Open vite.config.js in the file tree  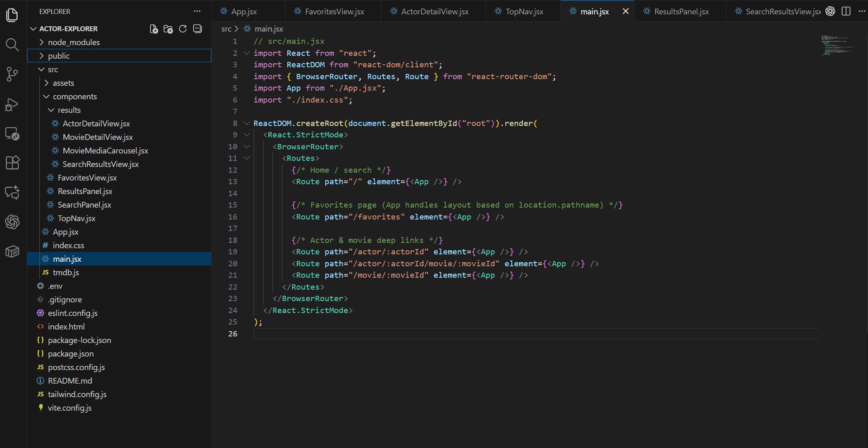[119, 408]
